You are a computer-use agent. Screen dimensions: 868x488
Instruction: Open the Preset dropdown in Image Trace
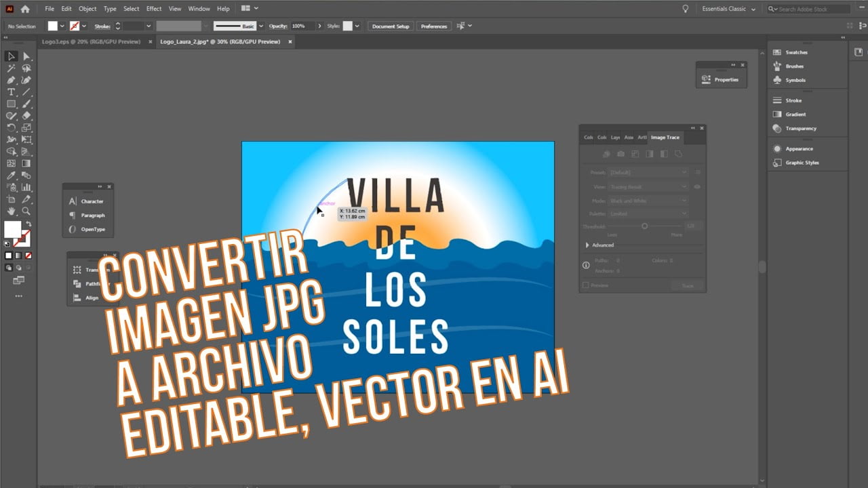click(647, 171)
